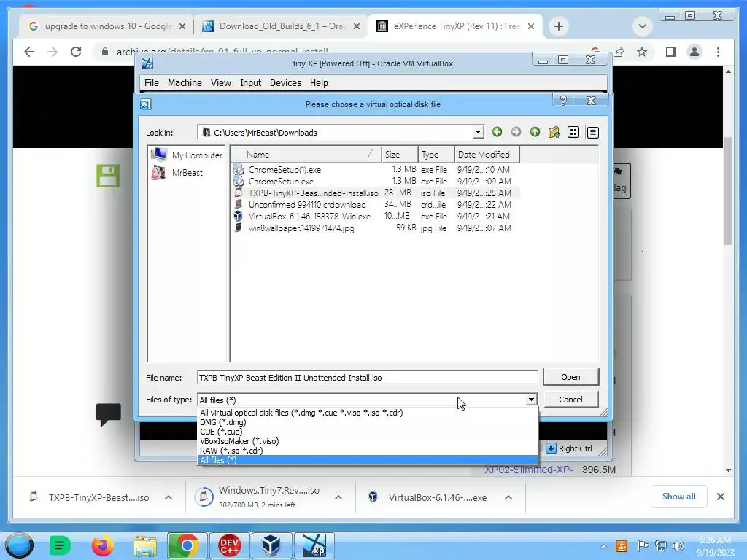747x560 pixels.
Task: Open archive.org page scrollbar
Action: [728, 192]
